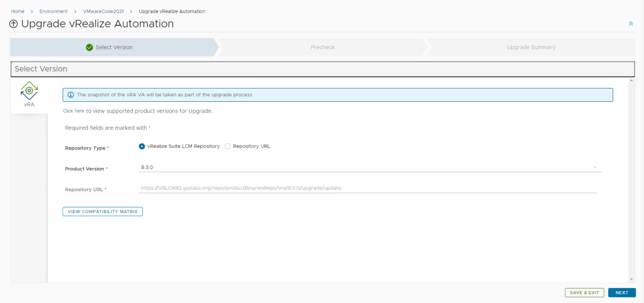Select vRealize Suite LCM Repository radio button

142,146
